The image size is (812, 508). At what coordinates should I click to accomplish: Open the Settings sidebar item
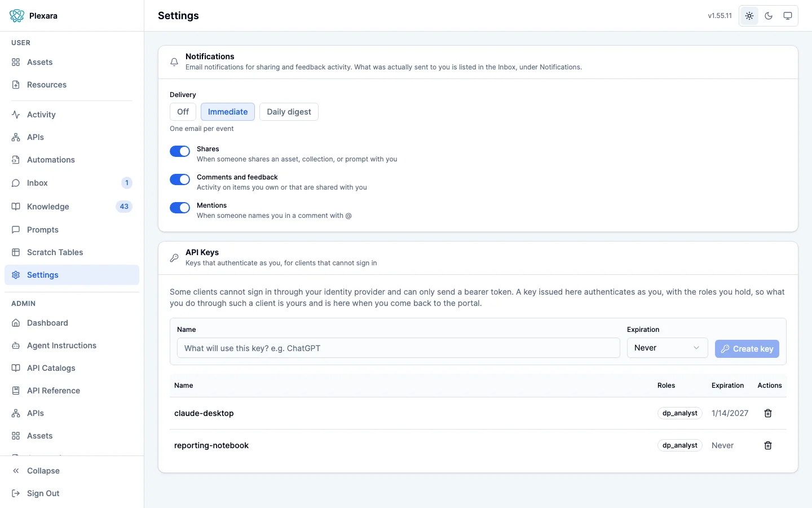click(x=72, y=275)
